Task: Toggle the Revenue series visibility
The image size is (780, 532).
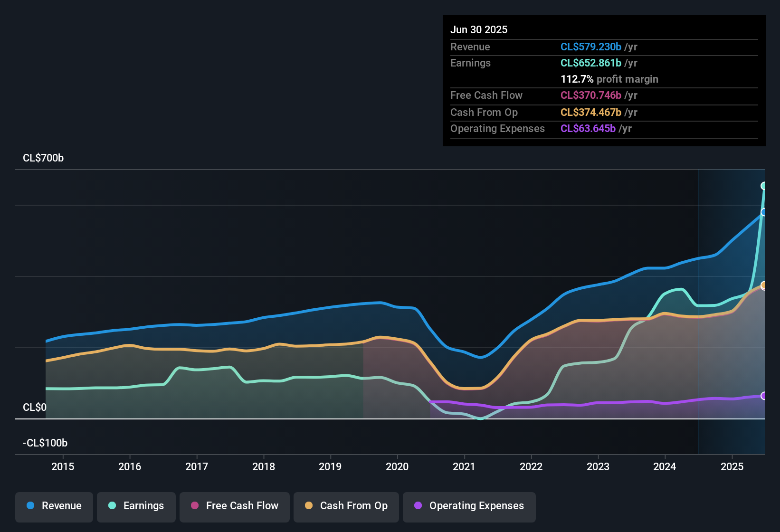Action: 54,506
